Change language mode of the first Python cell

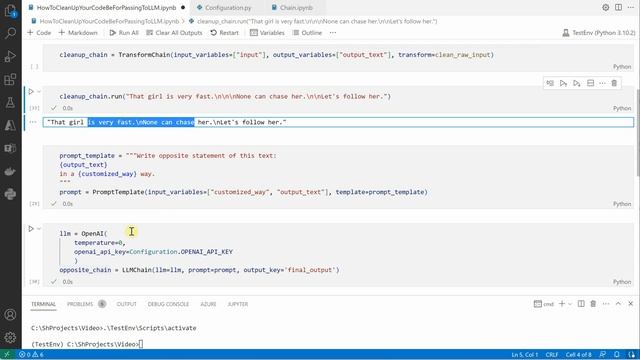(x=622, y=67)
